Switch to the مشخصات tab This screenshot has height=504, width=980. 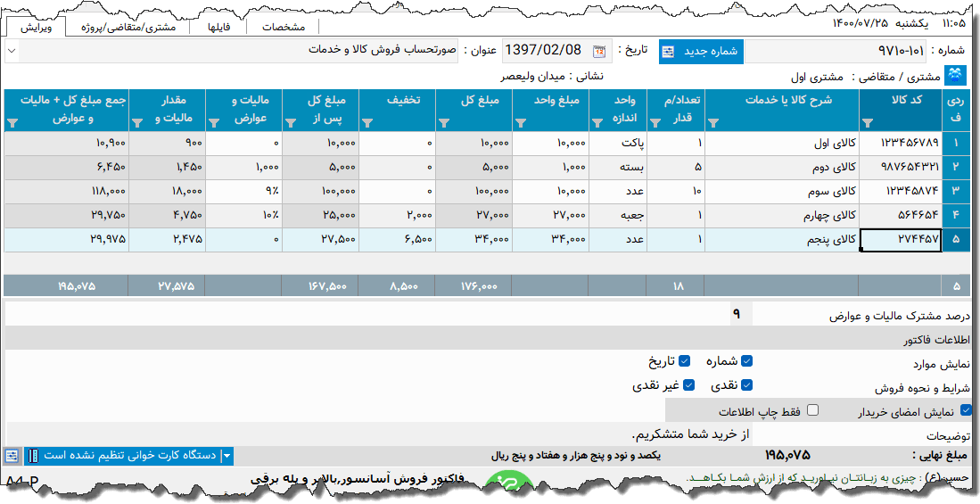click(284, 27)
